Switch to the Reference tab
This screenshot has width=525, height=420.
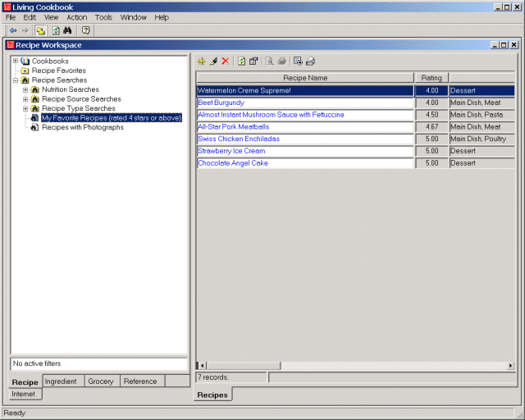point(142,381)
